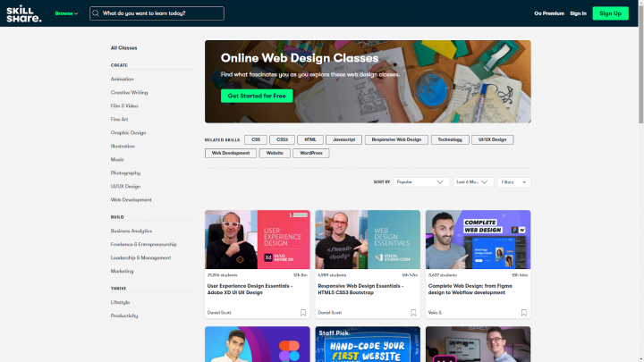The height and width of the screenshot is (362, 644).
Task: Select the CSS related skill tag
Action: [255, 139]
